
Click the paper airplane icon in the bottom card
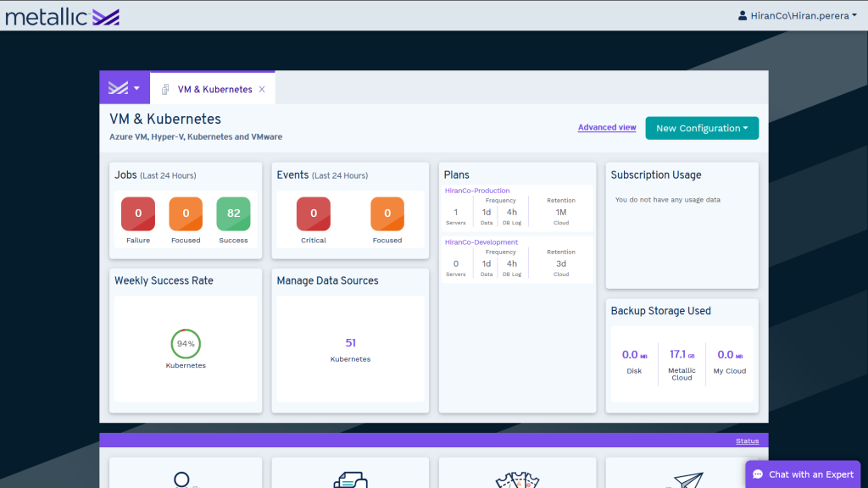click(688, 480)
